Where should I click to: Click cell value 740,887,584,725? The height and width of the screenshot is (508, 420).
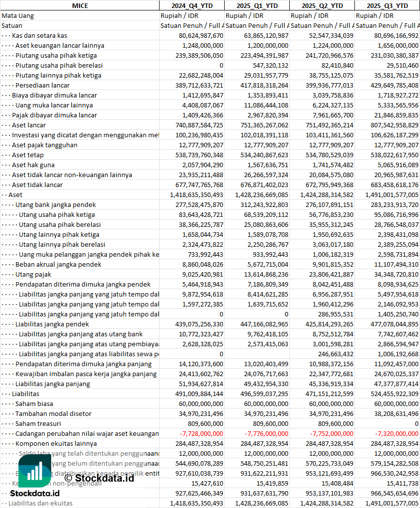(199, 125)
